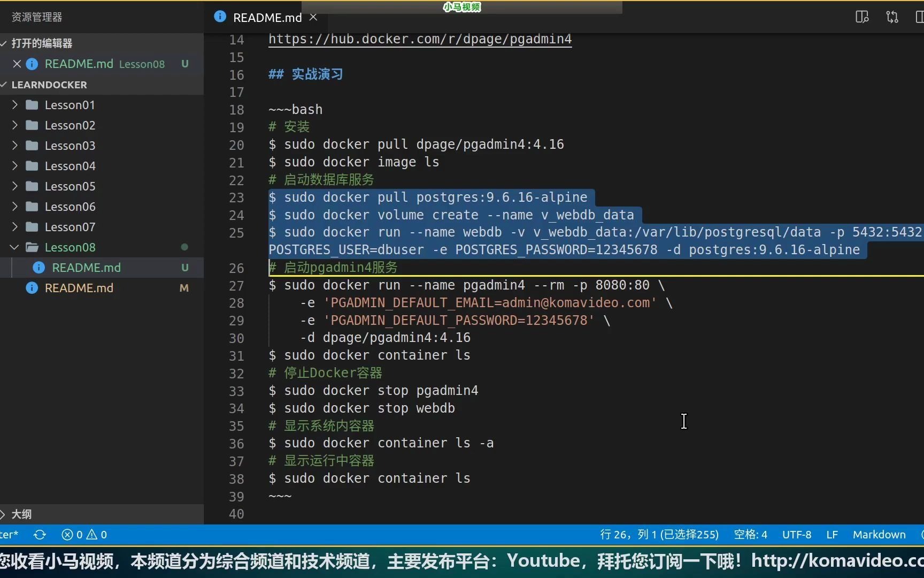Click the open changes compare icon
The height and width of the screenshot is (578, 924).
click(892, 17)
